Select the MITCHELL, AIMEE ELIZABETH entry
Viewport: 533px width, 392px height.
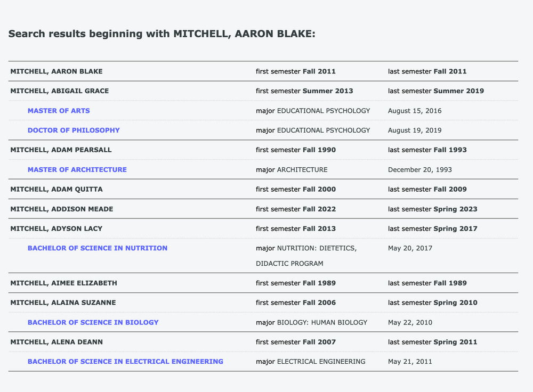coord(64,283)
